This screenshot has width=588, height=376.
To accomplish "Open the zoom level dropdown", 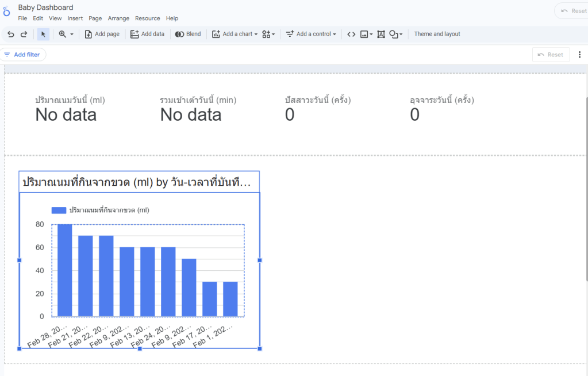I will click(66, 34).
